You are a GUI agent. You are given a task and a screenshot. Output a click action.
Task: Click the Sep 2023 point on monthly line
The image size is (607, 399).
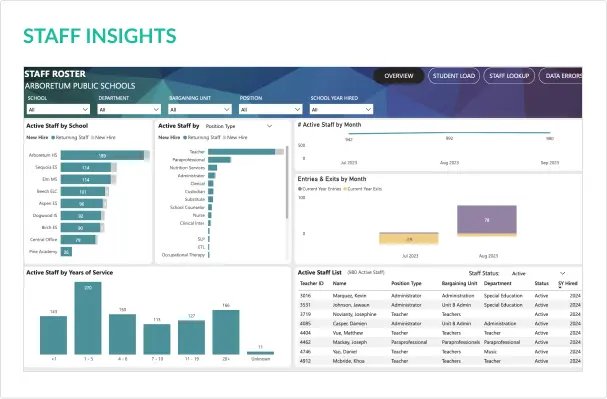tap(550, 133)
